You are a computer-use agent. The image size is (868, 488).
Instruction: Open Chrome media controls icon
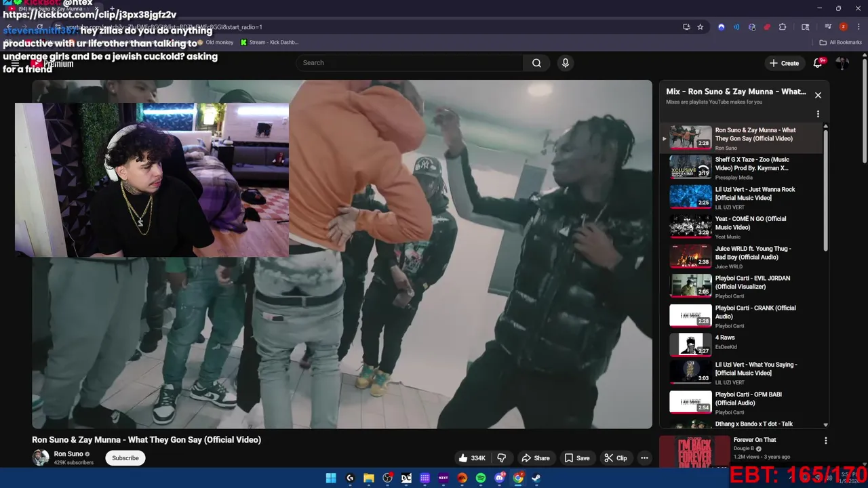pyautogui.click(x=828, y=27)
